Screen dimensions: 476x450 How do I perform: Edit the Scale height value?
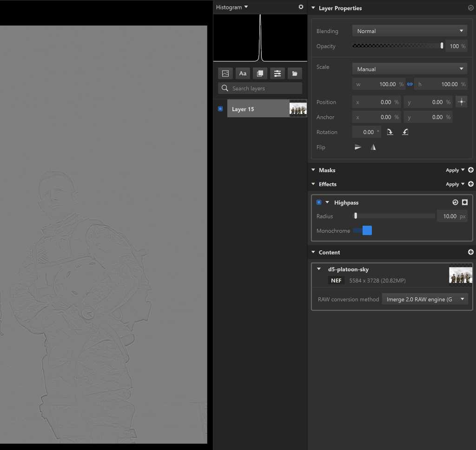point(441,84)
